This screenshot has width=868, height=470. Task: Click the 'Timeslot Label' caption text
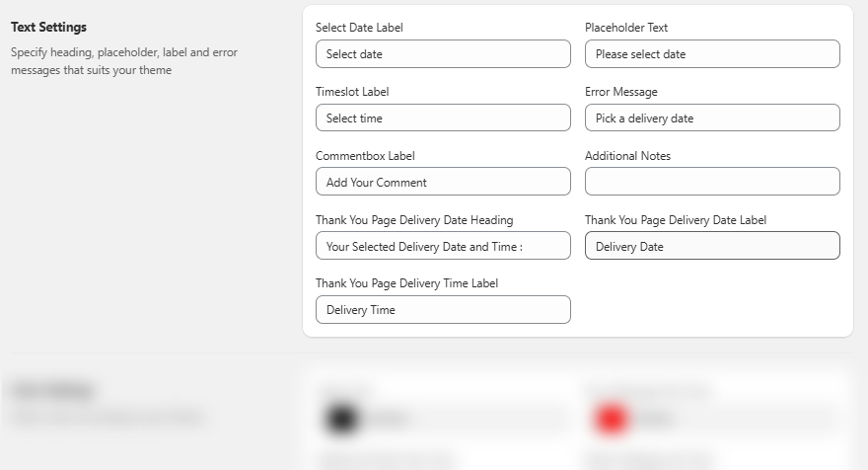[352, 92]
